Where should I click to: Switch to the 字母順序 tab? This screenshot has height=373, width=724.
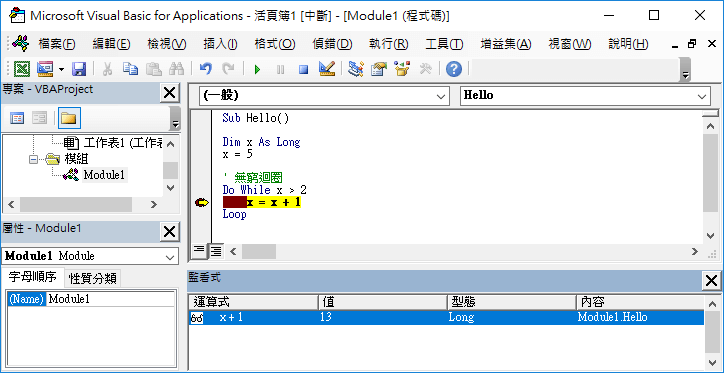32,277
